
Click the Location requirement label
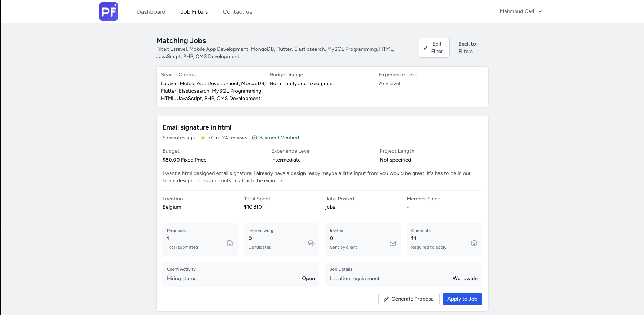(x=355, y=279)
